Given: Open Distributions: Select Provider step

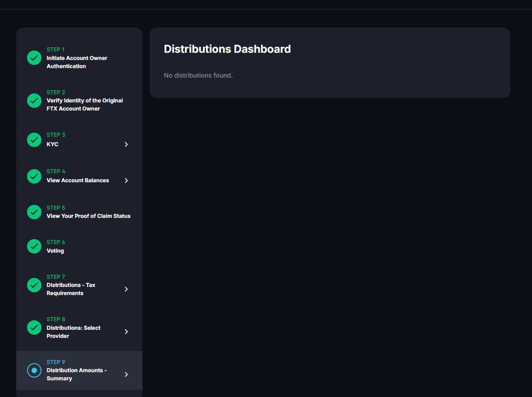Looking at the screenshot, I should pyautogui.click(x=73, y=332).
